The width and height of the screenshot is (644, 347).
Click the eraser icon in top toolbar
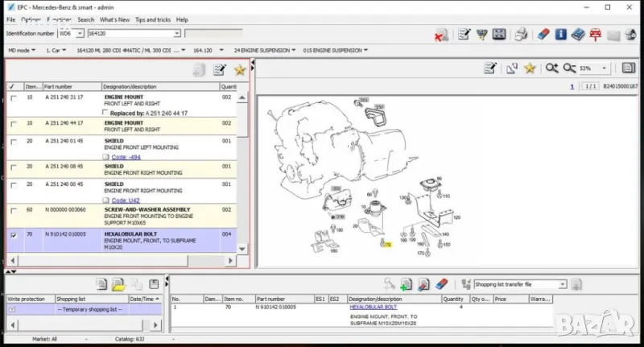542,35
